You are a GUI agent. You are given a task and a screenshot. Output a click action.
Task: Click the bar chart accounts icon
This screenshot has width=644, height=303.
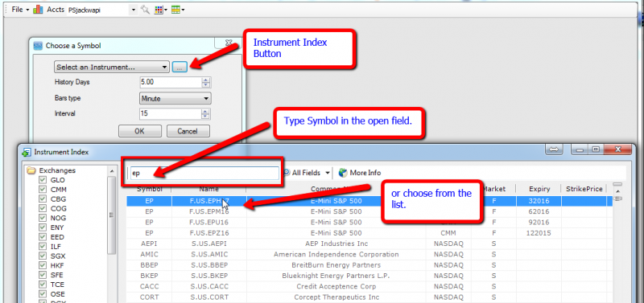coord(38,10)
